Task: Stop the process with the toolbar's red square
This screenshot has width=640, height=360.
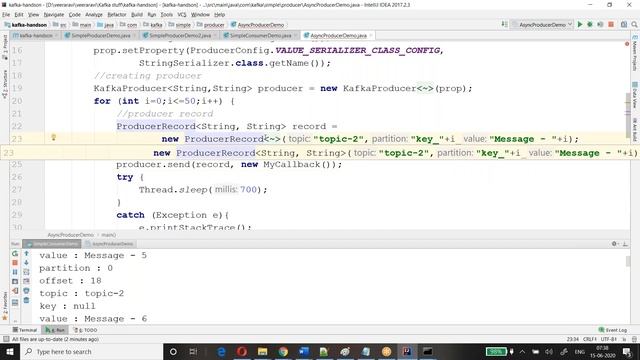Action: tap(611, 24)
